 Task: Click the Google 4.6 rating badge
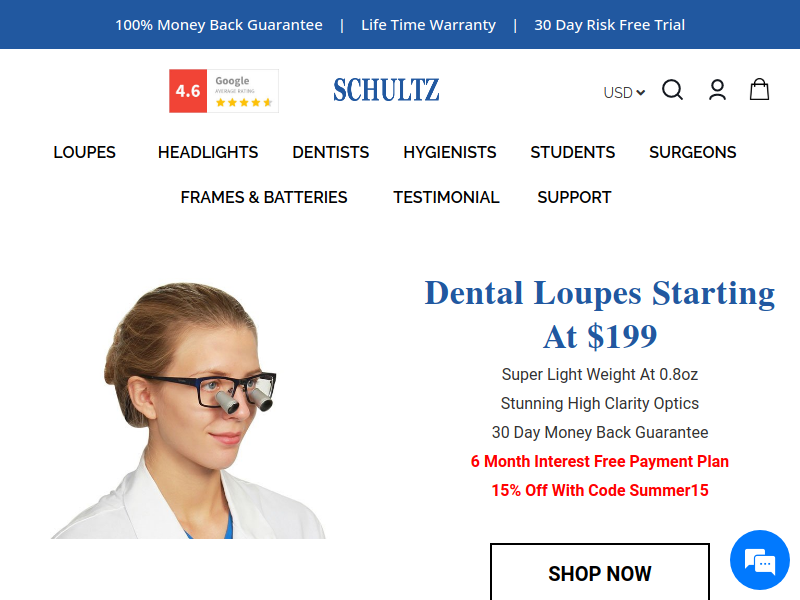(224, 91)
